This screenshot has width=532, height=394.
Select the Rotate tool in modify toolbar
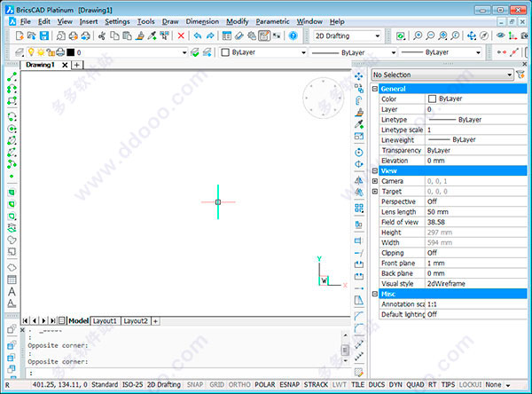358,153
